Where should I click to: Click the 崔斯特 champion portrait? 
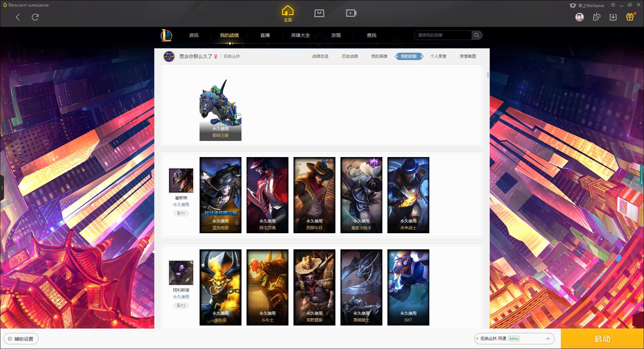tap(181, 181)
